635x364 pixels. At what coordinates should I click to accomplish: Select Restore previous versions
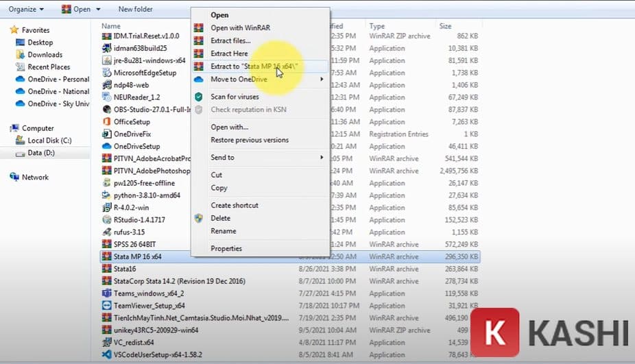tap(250, 140)
